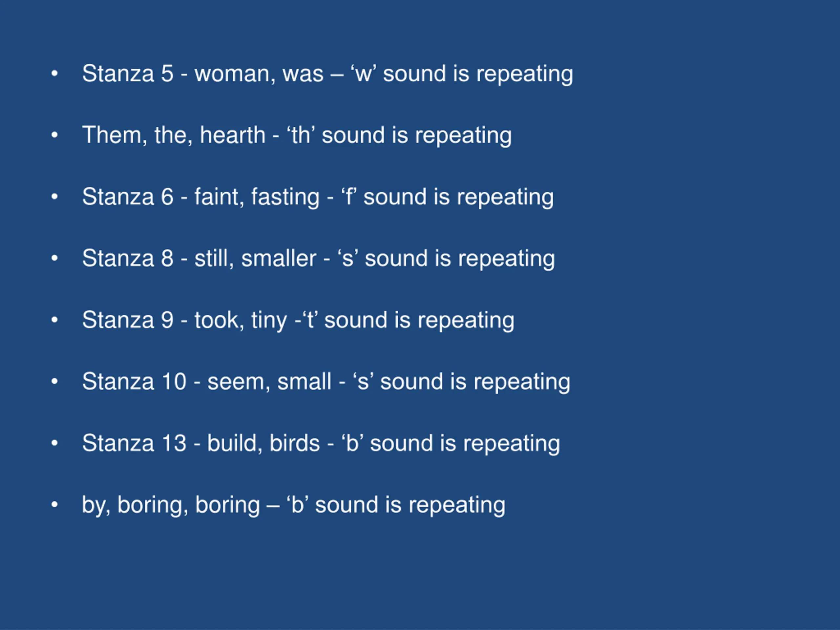840x630 pixels.
Task: Select the 'Them, the, hearth' text line
Action: click(297, 135)
